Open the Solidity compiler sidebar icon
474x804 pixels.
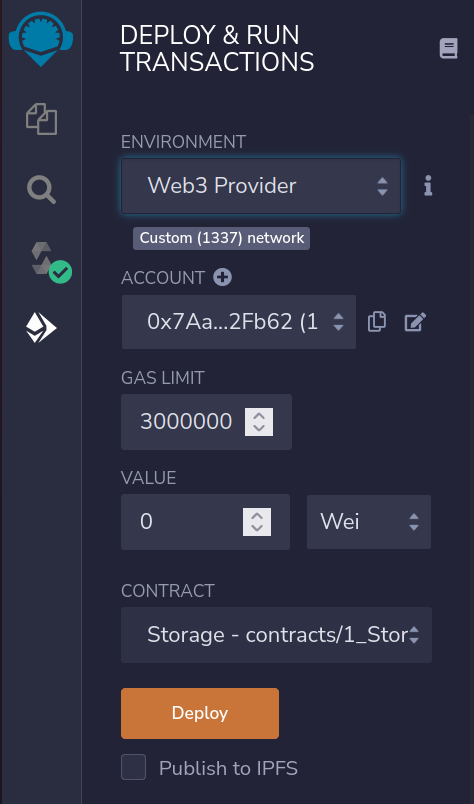pyautogui.click(x=50, y=263)
